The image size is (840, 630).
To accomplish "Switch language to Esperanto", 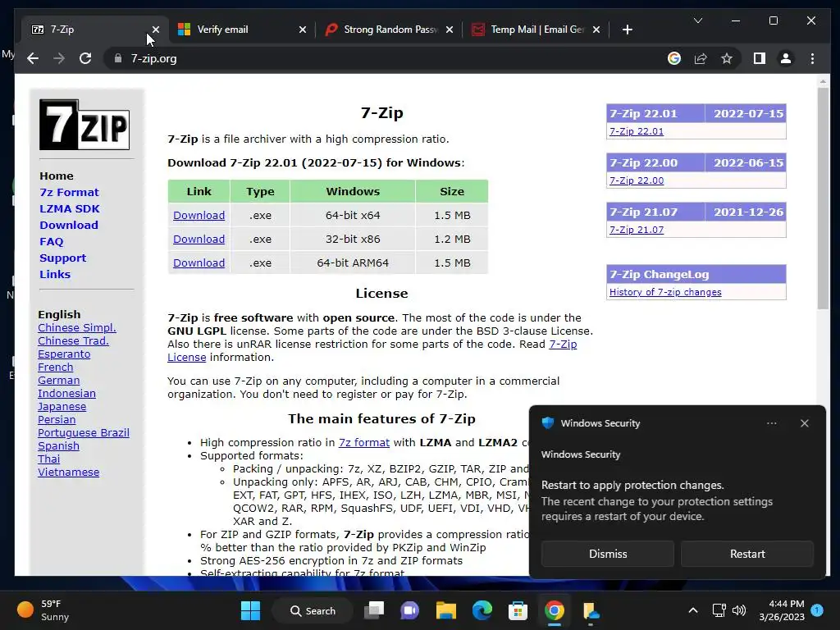I will click(x=64, y=354).
